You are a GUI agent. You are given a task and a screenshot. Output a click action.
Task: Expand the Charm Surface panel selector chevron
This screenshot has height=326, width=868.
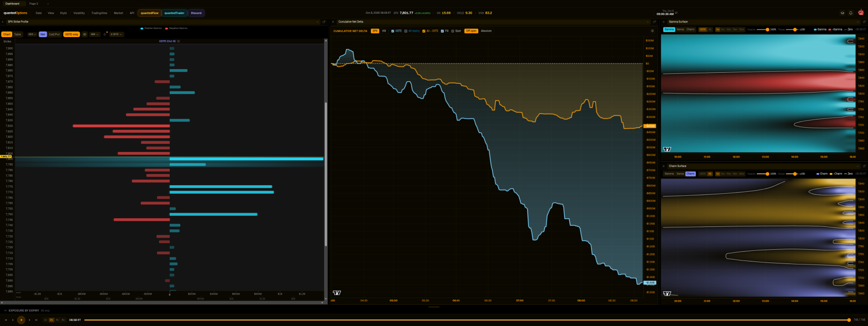pos(858,166)
